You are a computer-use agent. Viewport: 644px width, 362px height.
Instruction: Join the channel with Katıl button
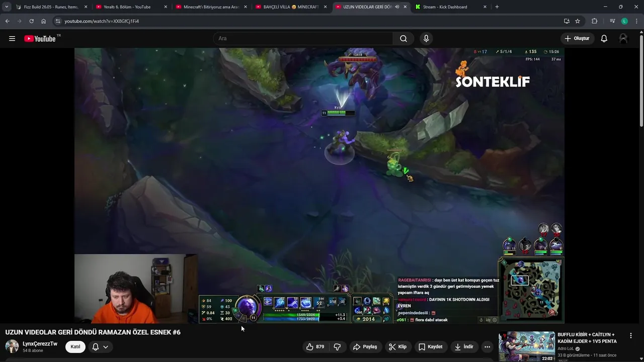point(75,346)
